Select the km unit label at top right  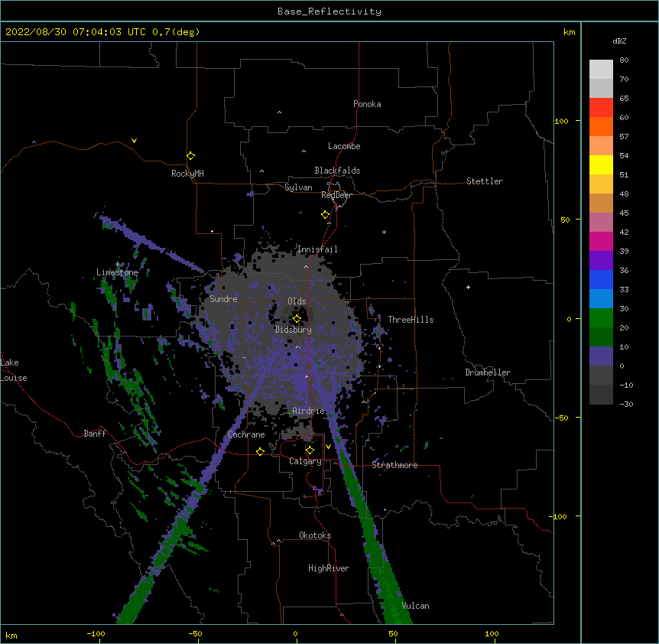click(x=570, y=32)
